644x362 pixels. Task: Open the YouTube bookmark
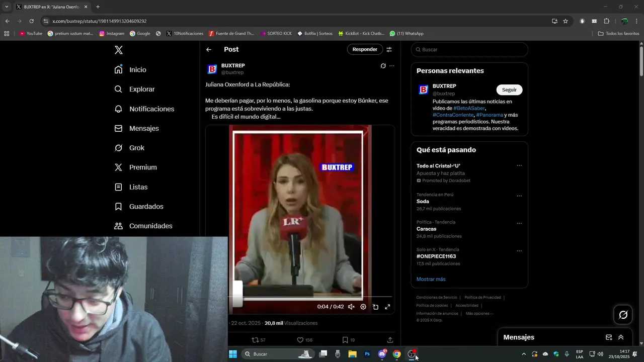click(31, 34)
